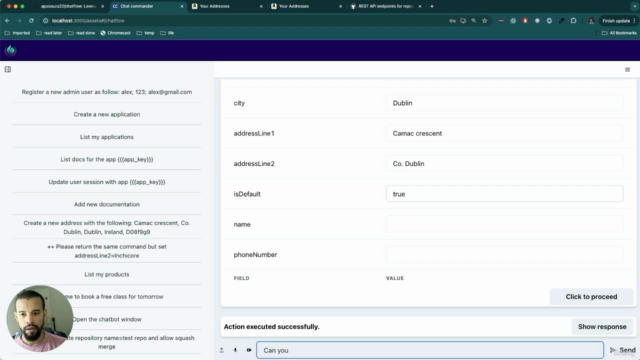Open the tab search dropdown arrow
This screenshot has height=360, width=640.
click(x=634, y=6)
